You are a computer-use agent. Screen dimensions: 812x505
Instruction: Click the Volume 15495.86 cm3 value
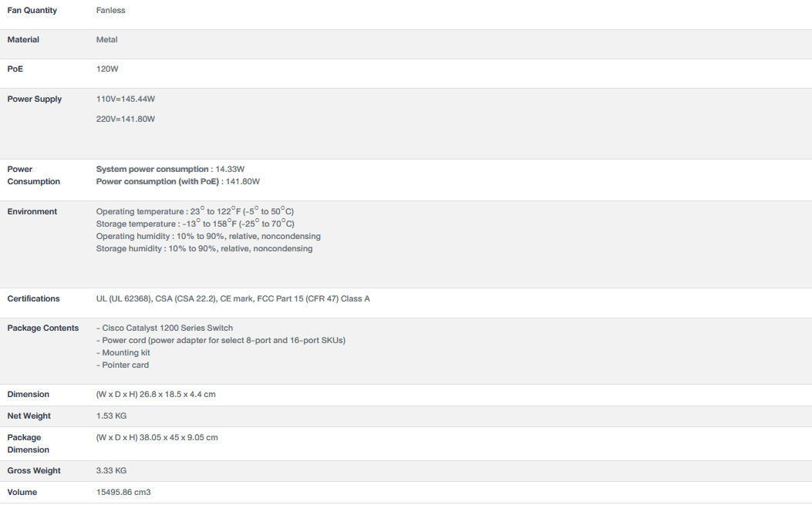tap(123, 493)
